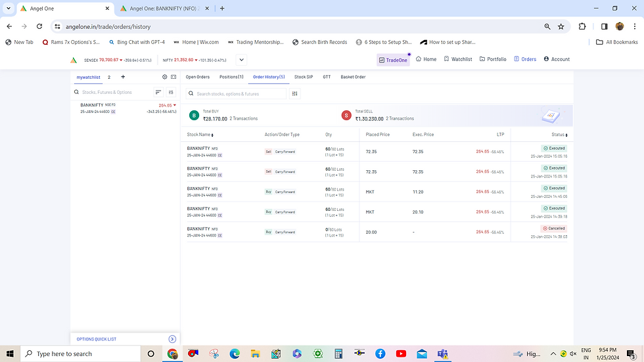The image size is (644, 362).
Task: Click the Cancelled status badge
Action: [x=554, y=228]
